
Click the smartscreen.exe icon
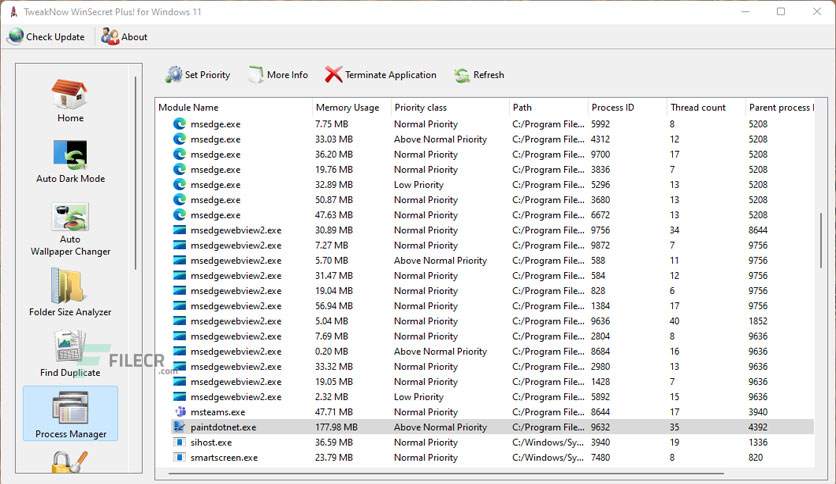[180, 457]
